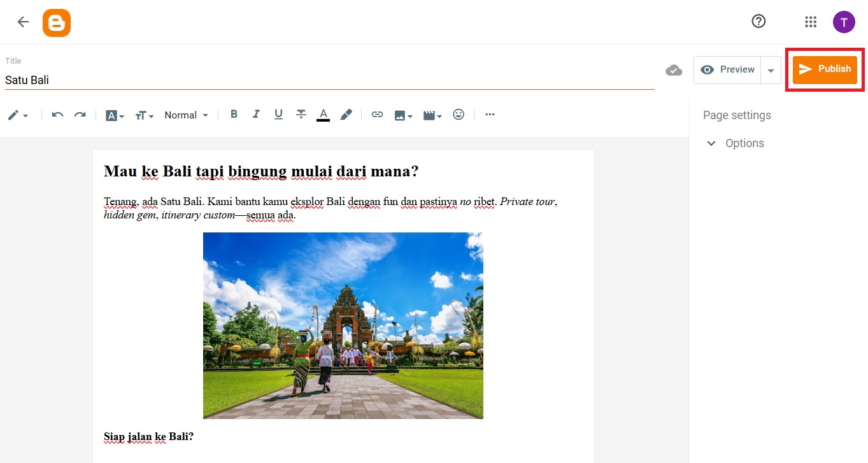Undo the last edit
The width and height of the screenshot is (868, 463).
pos(57,115)
